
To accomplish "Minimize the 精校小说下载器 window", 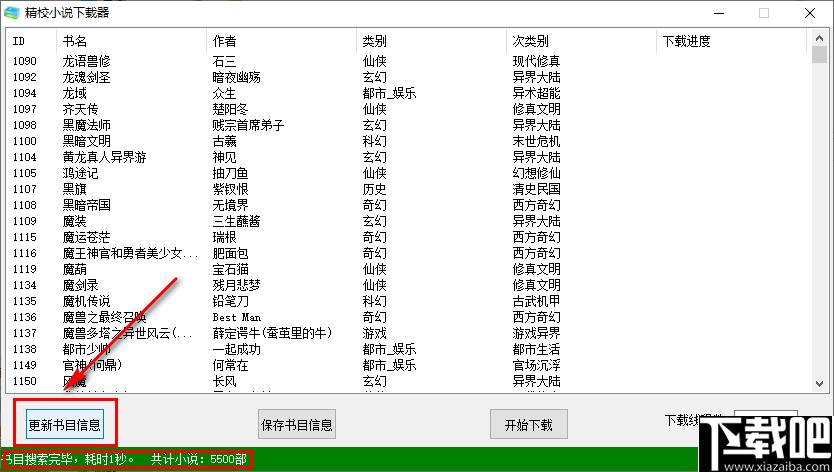I will point(719,13).
